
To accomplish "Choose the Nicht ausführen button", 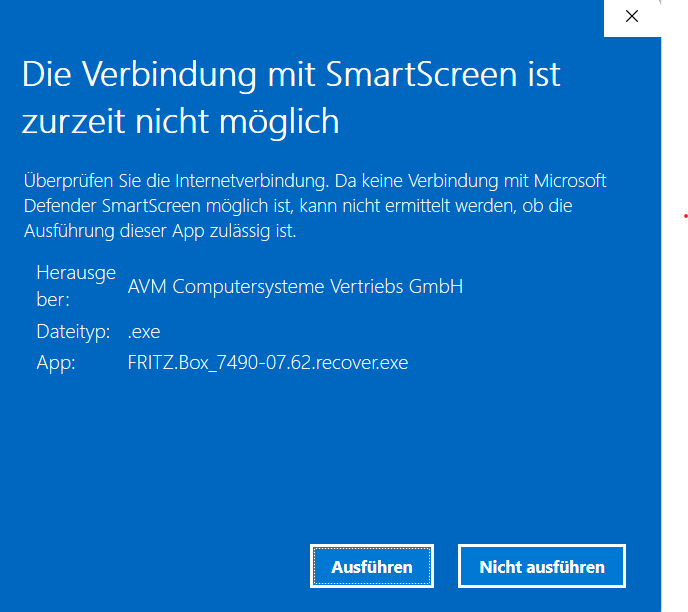I will (542, 566).
